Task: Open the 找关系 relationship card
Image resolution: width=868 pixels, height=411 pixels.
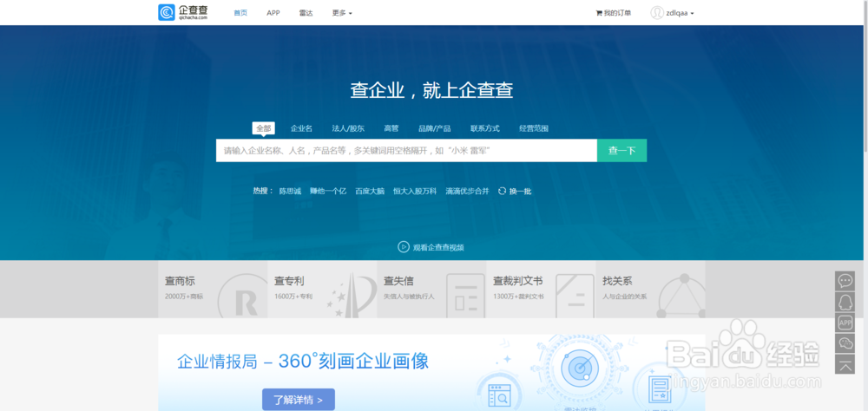Action: pos(650,290)
